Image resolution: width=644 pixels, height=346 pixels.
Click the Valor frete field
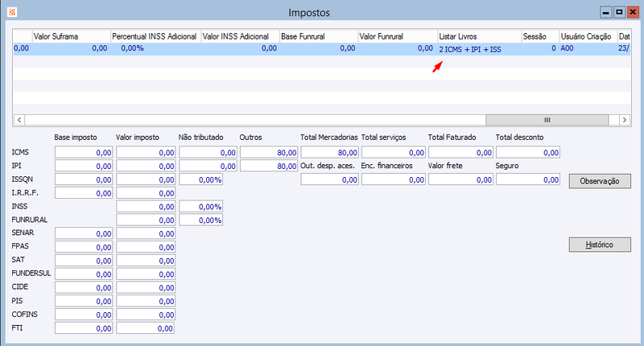click(460, 179)
